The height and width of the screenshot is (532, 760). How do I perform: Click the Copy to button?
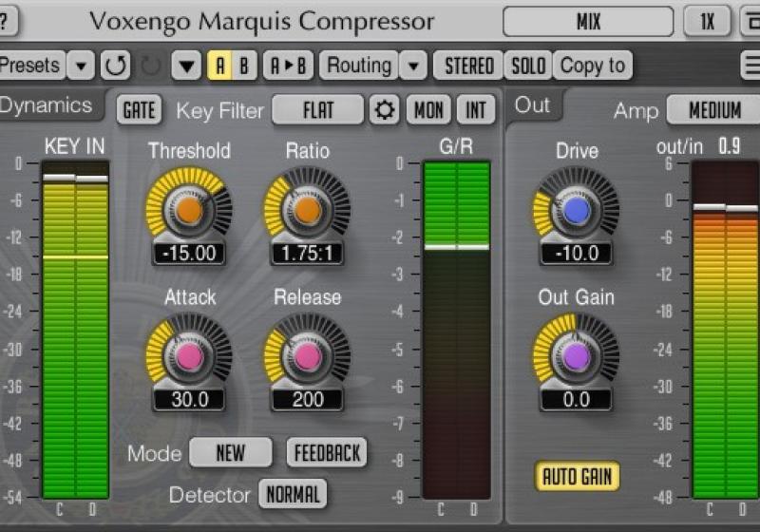click(592, 65)
